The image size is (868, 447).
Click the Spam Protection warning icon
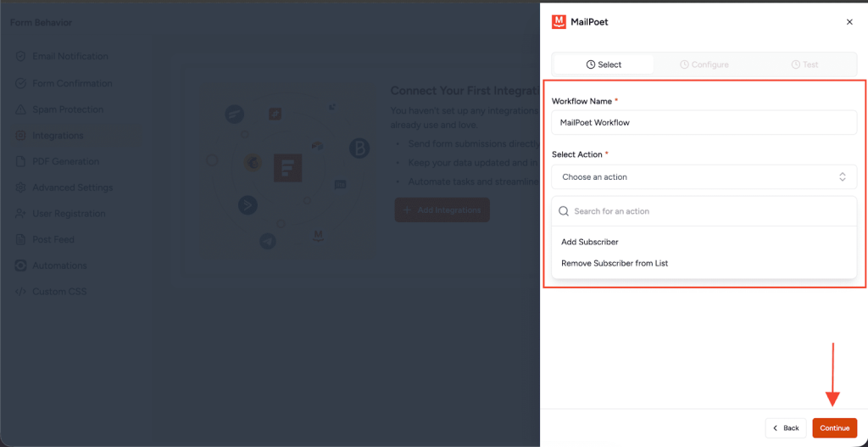(x=20, y=109)
